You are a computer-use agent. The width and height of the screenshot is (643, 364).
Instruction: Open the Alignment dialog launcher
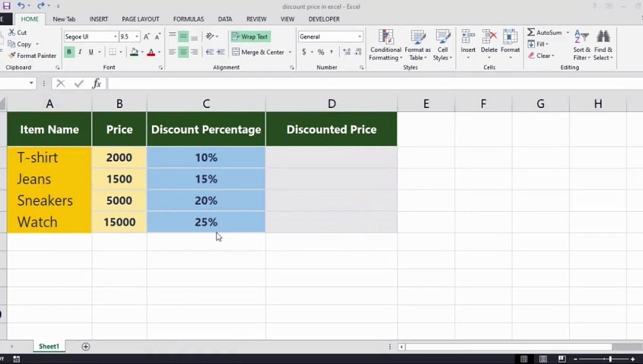pyautogui.click(x=292, y=67)
